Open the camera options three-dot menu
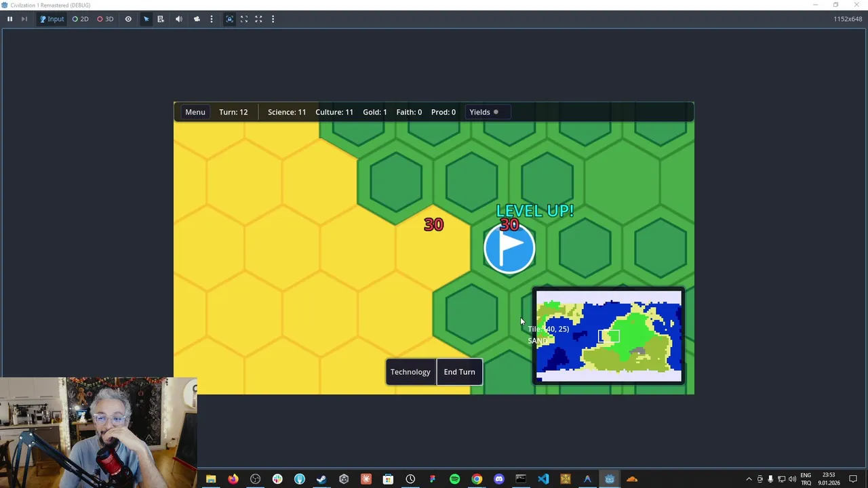Viewport: 868px width, 488px height. tap(212, 19)
